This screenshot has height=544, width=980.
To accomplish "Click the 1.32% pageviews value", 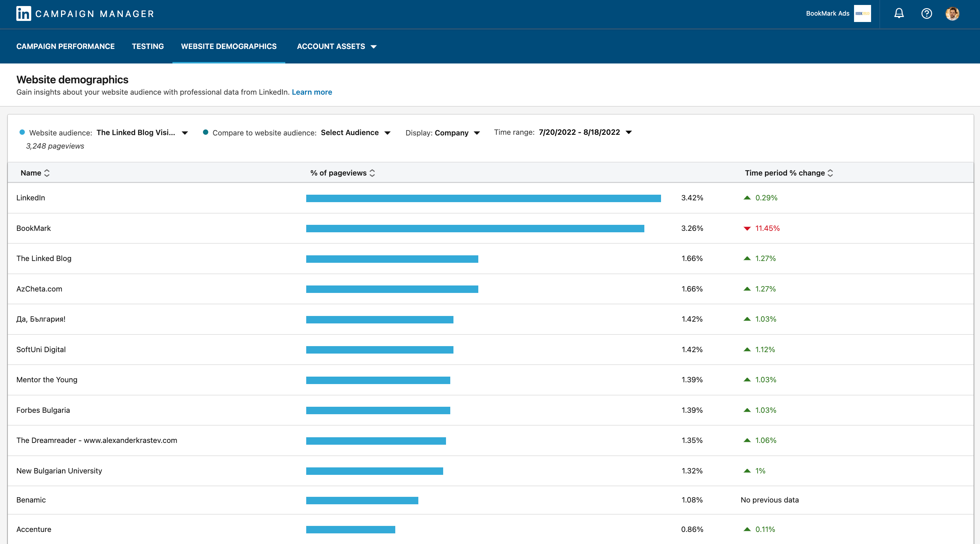I will point(692,471).
